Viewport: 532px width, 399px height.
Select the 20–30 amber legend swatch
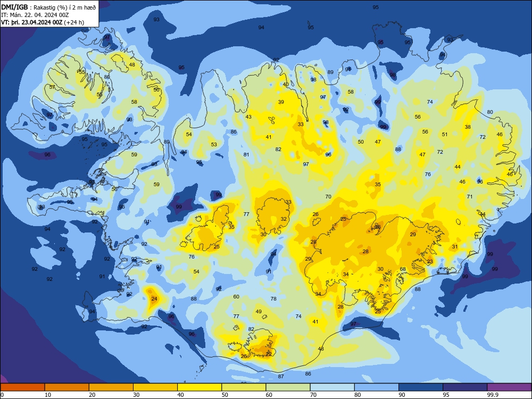point(111,387)
